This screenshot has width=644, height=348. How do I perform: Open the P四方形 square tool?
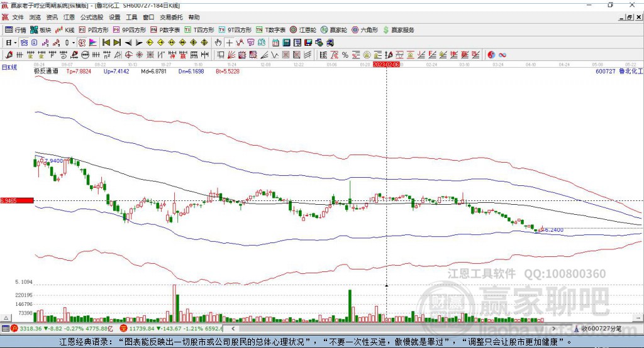coord(94,30)
